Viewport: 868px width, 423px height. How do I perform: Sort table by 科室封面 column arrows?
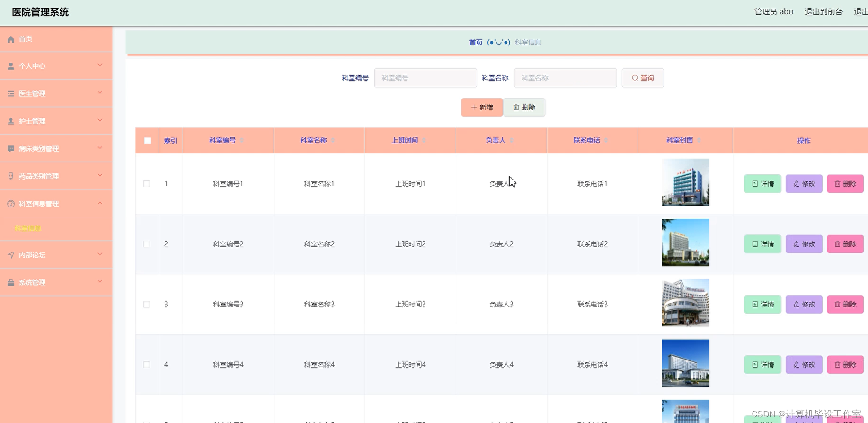click(x=699, y=140)
